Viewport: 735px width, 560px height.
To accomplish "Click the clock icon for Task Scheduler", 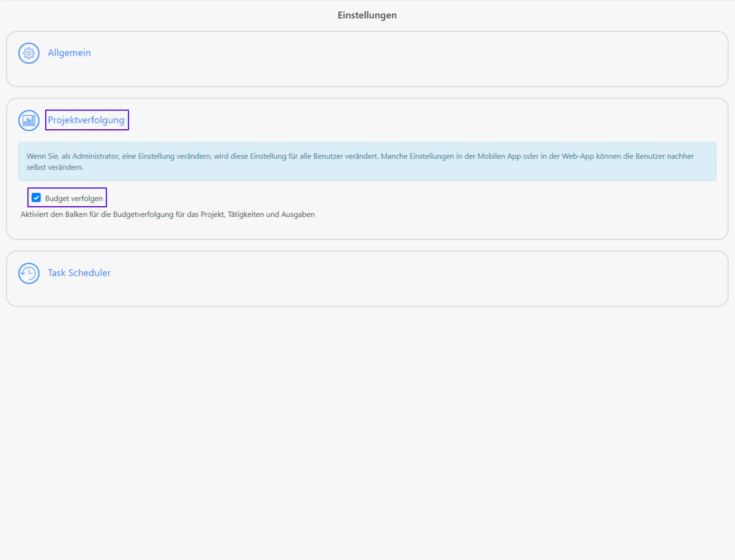I will click(29, 274).
